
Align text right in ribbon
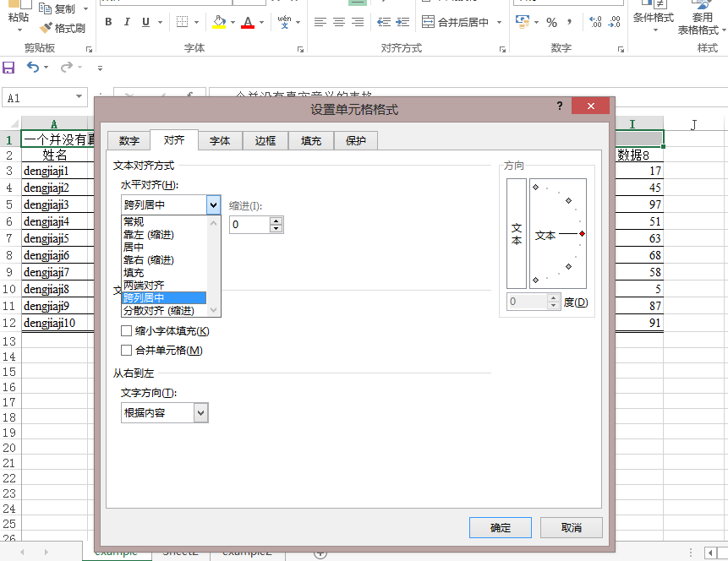tap(358, 22)
